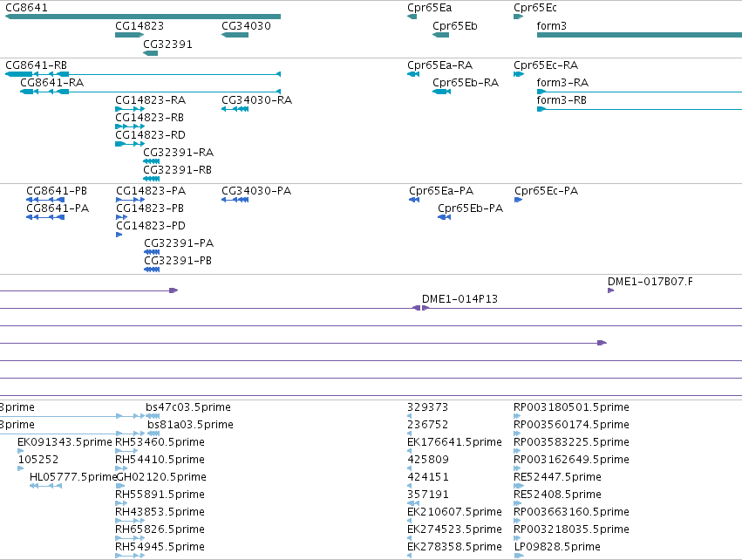Click the CG32391 gene label
742x560 pixels.
click(x=167, y=44)
